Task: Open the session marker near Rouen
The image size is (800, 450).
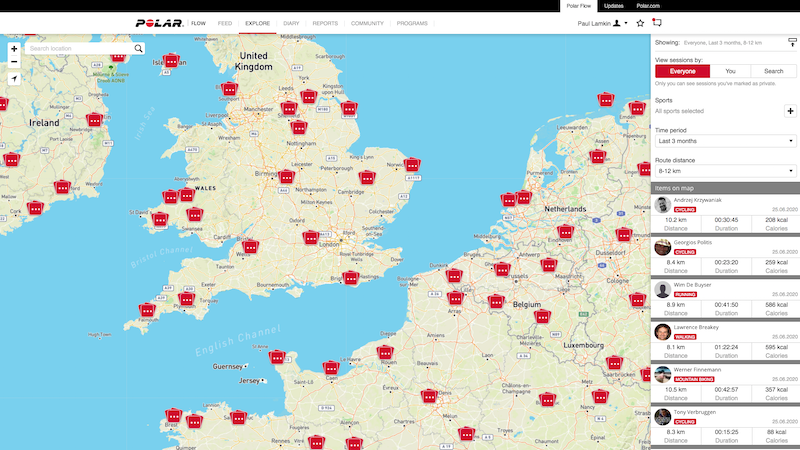Action: pyautogui.click(x=385, y=353)
